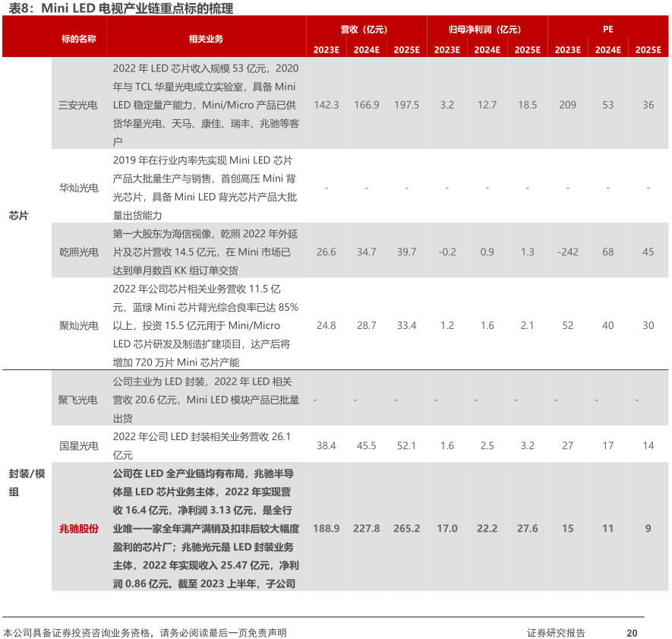
Task: Click the 三安光电 company name cell
Action: coord(78,105)
